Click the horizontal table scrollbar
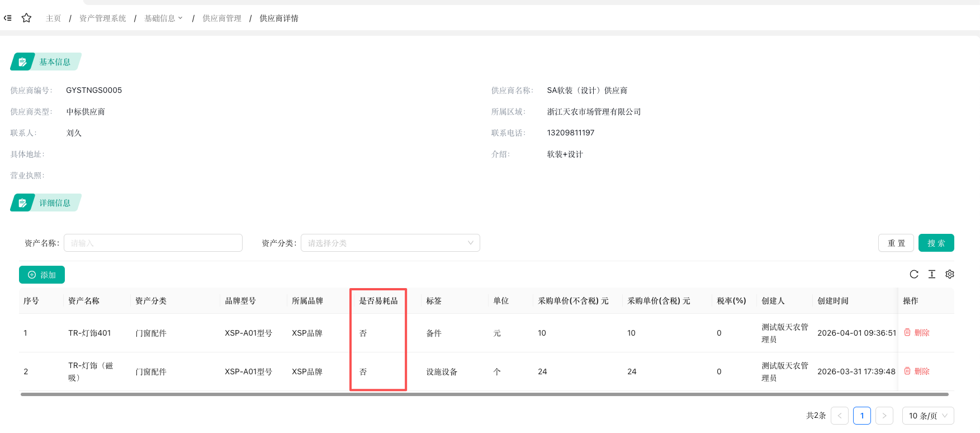 (485, 394)
